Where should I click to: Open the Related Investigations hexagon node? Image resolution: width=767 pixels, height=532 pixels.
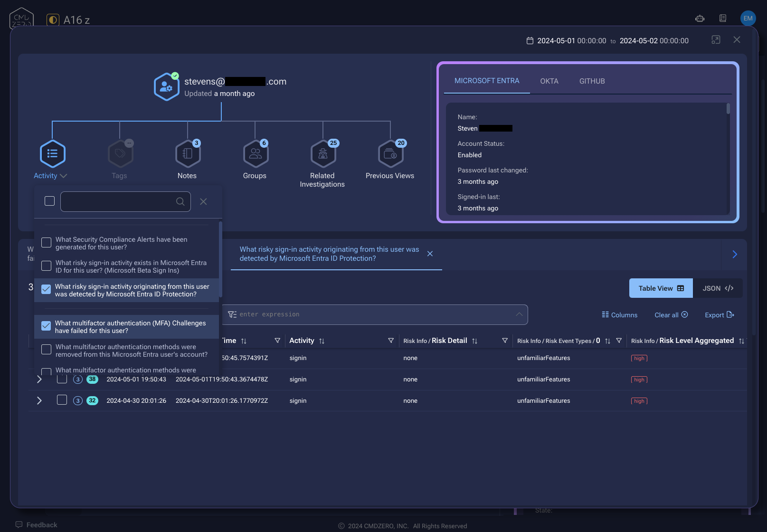coord(323,153)
